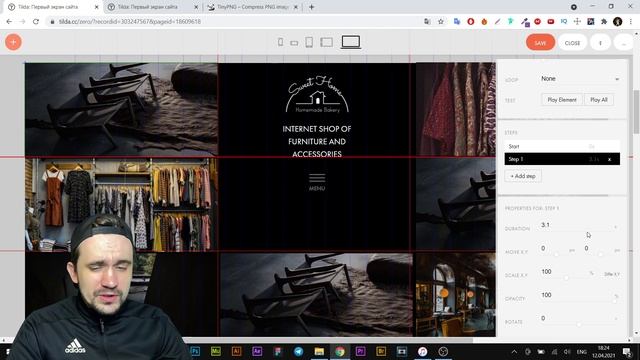Open Premiere Pro from the taskbar
The width and height of the screenshot is (640, 360).
pyautogui.click(x=360, y=351)
